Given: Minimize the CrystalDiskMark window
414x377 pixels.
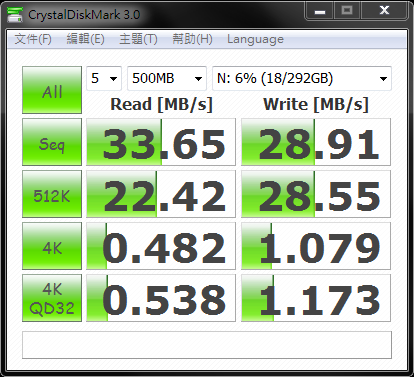Looking at the screenshot, I should pyautogui.click(x=320, y=11).
